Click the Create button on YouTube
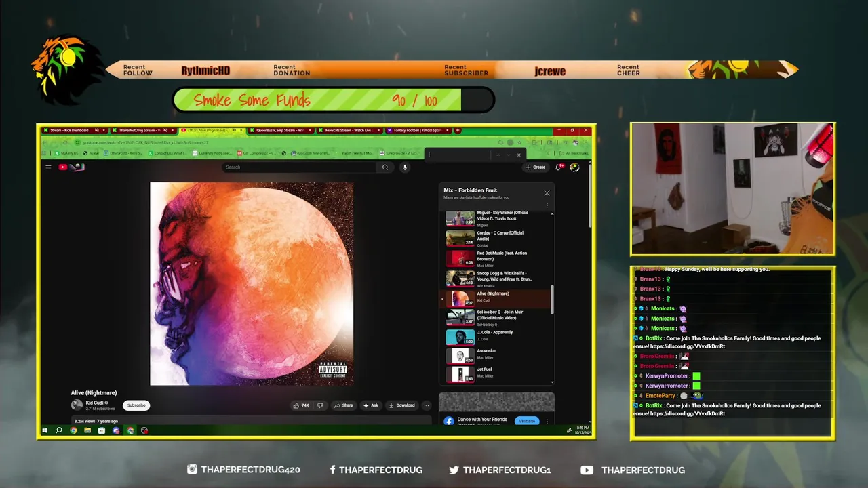This screenshot has height=488, width=868. [x=536, y=167]
